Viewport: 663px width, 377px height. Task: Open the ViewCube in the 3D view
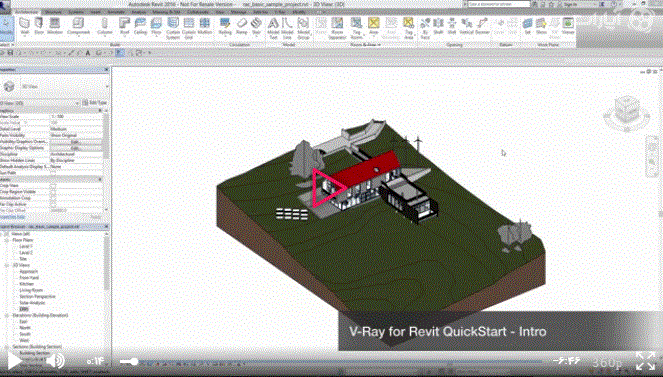click(x=626, y=113)
